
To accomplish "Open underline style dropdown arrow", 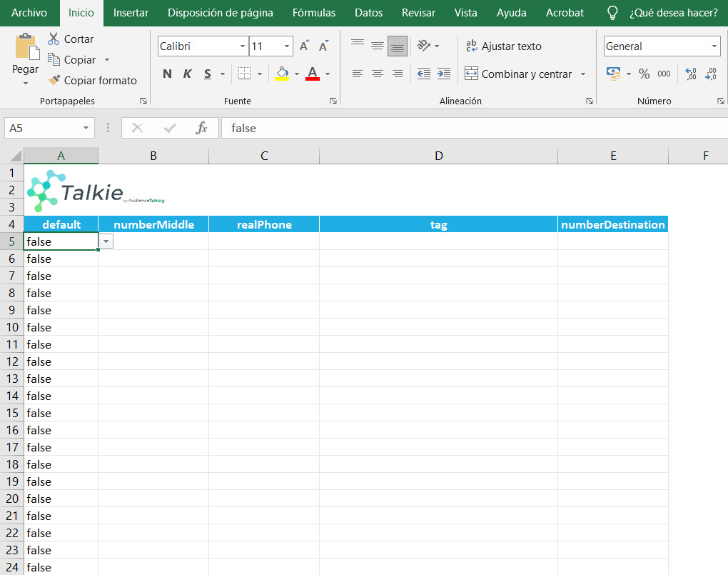I will [223, 74].
